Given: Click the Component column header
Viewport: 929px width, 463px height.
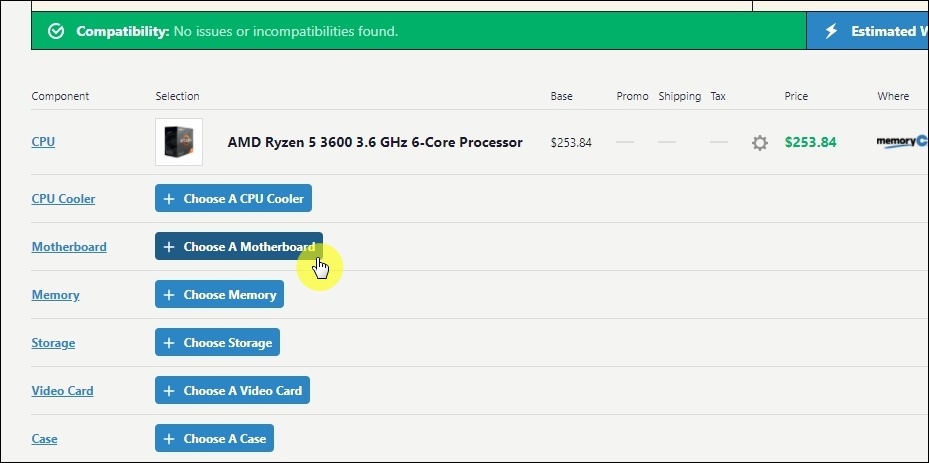Looking at the screenshot, I should point(60,96).
